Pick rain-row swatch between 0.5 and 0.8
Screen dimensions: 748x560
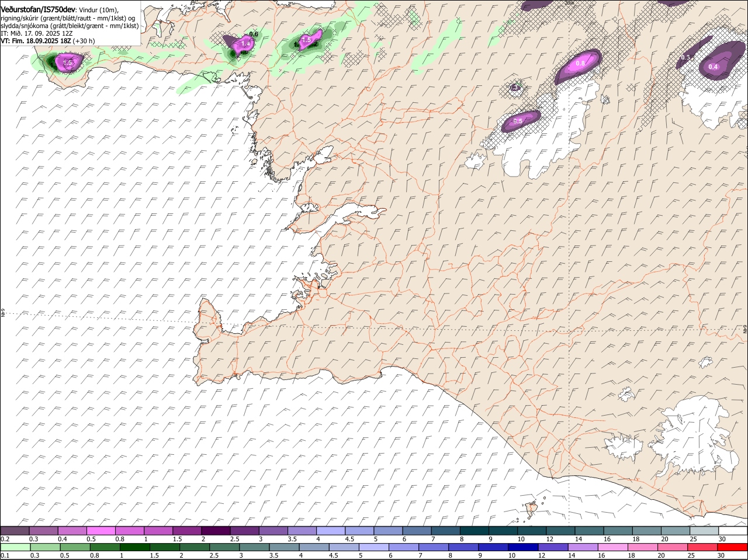click(75, 547)
